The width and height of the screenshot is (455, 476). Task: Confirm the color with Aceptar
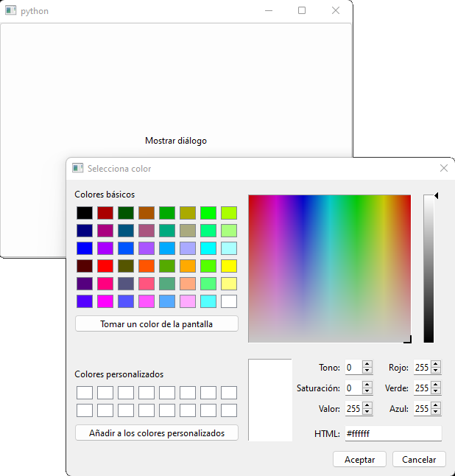point(359,459)
